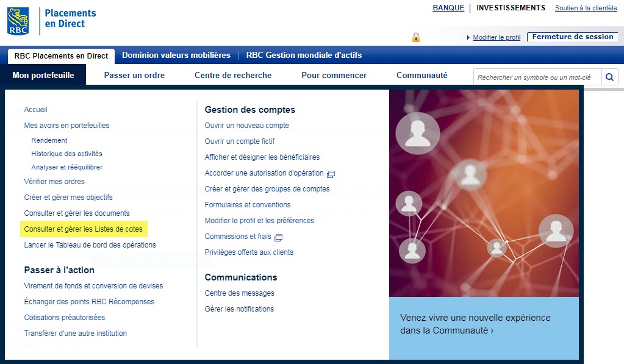The width and height of the screenshot is (624, 364).
Task: Open the Communauté menu
Action: coord(422,75)
